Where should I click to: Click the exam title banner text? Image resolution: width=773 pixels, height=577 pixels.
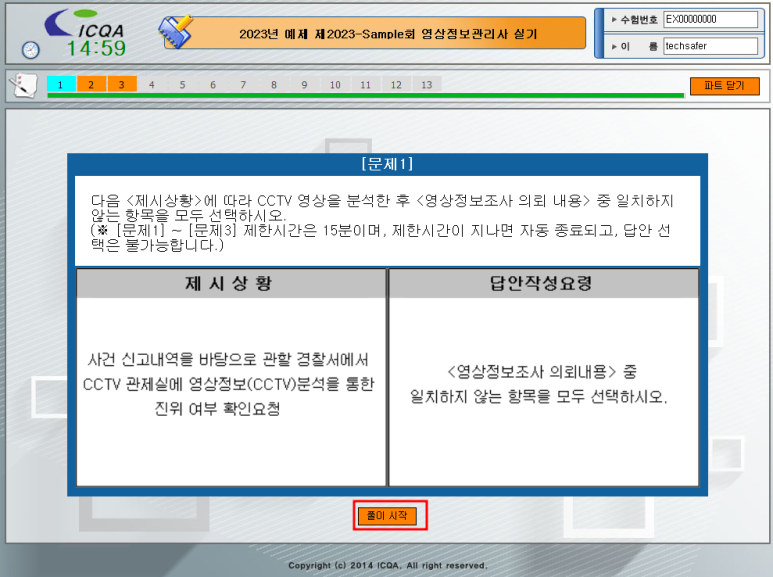(x=388, y=34)
